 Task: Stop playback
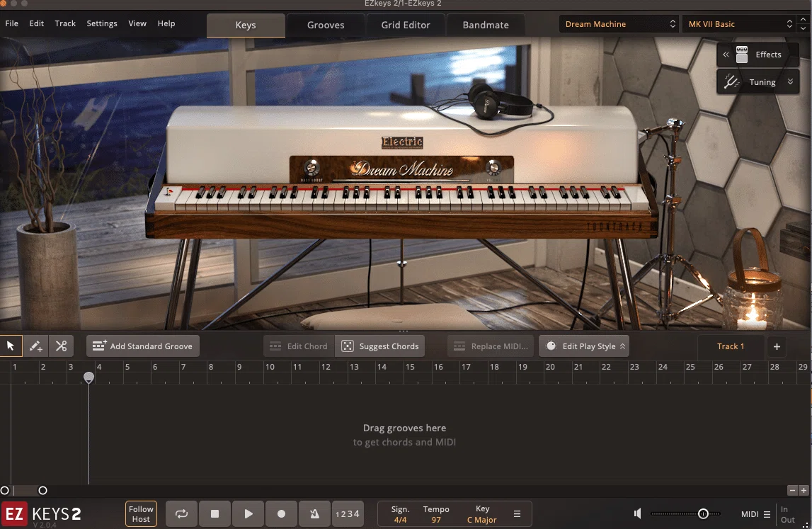pyautogui.click(x=215, y=514)
